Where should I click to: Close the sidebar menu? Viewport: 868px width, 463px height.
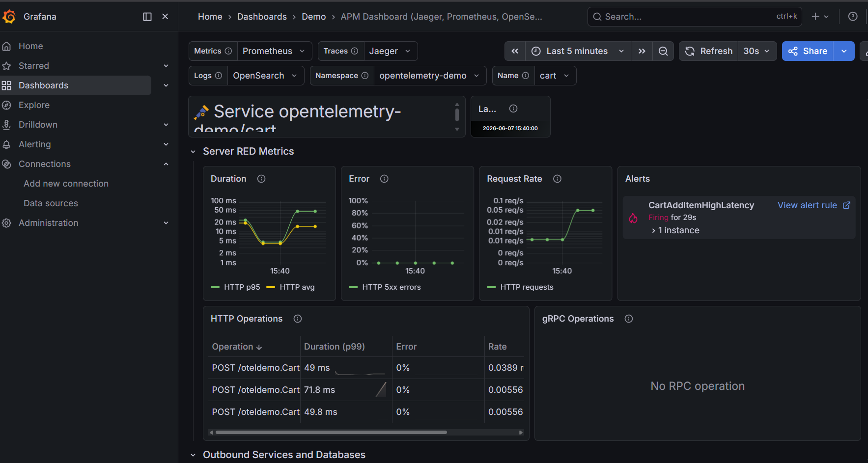click(x=166, y=17)
